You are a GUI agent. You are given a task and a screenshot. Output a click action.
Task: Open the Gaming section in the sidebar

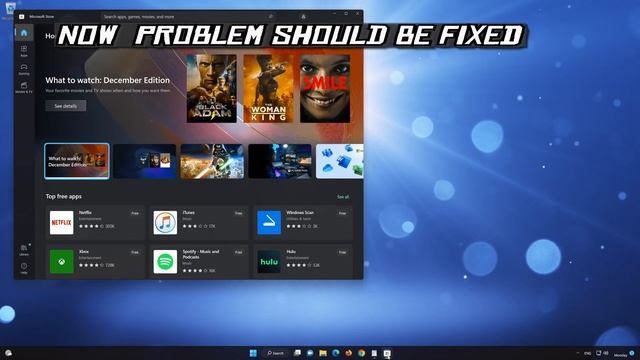click(24, 69)
